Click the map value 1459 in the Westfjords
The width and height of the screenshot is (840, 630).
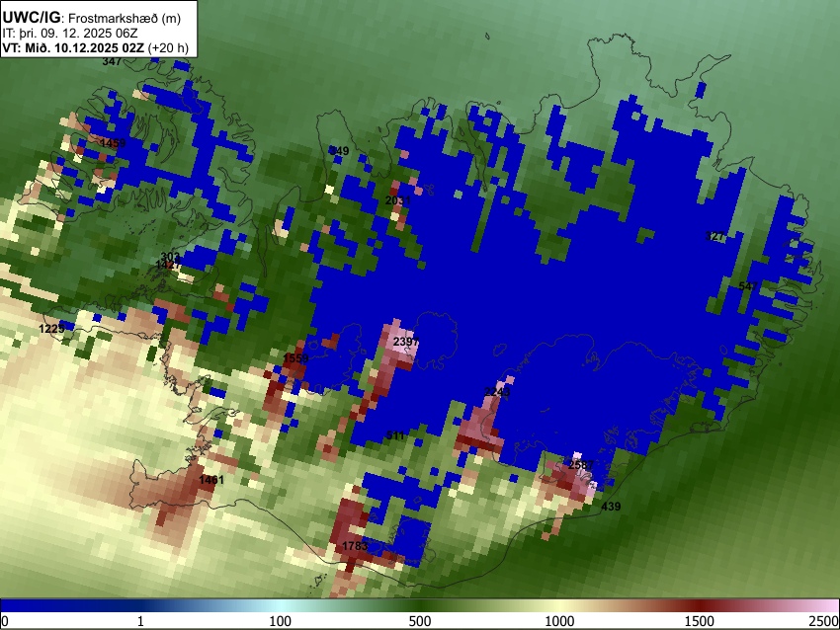coord(113,143)
